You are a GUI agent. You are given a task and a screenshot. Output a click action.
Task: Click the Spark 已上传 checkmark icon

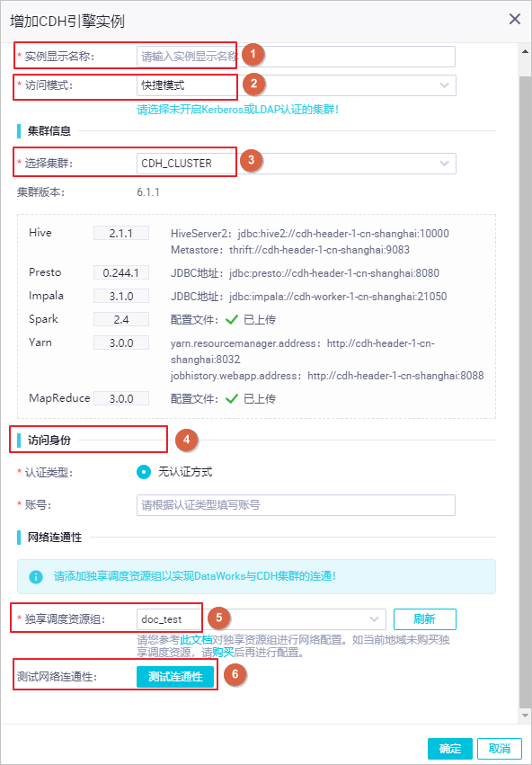(x=232, y=320)
